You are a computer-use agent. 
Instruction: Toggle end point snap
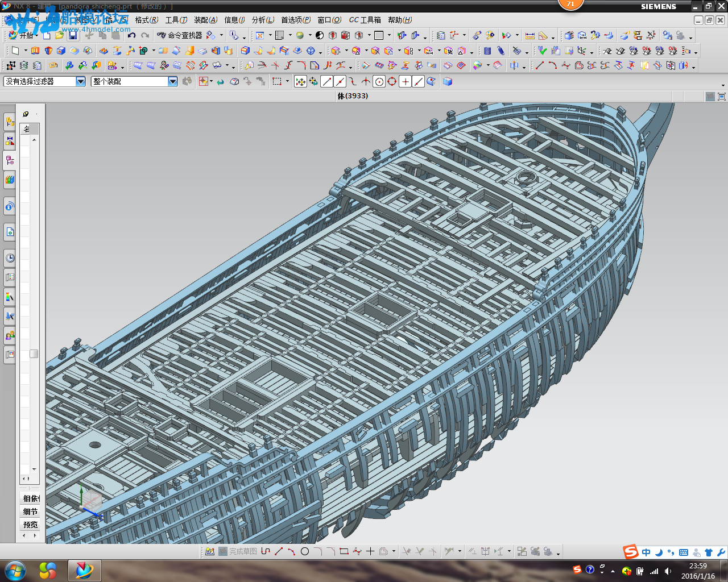326,81
